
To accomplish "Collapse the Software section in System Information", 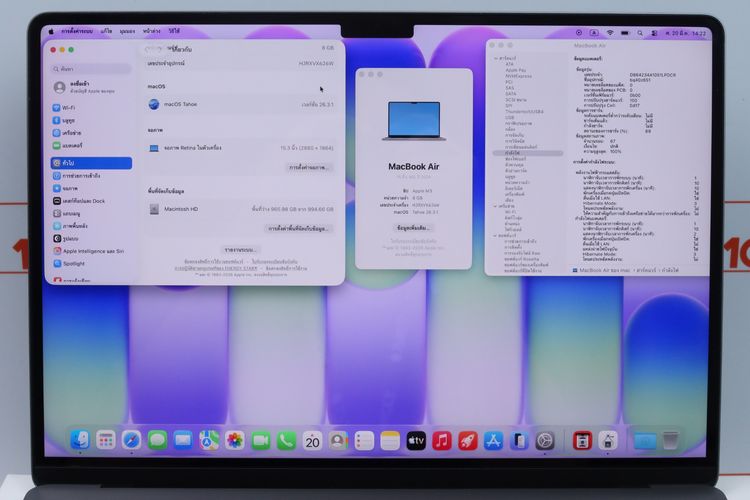I will [496, 236].
